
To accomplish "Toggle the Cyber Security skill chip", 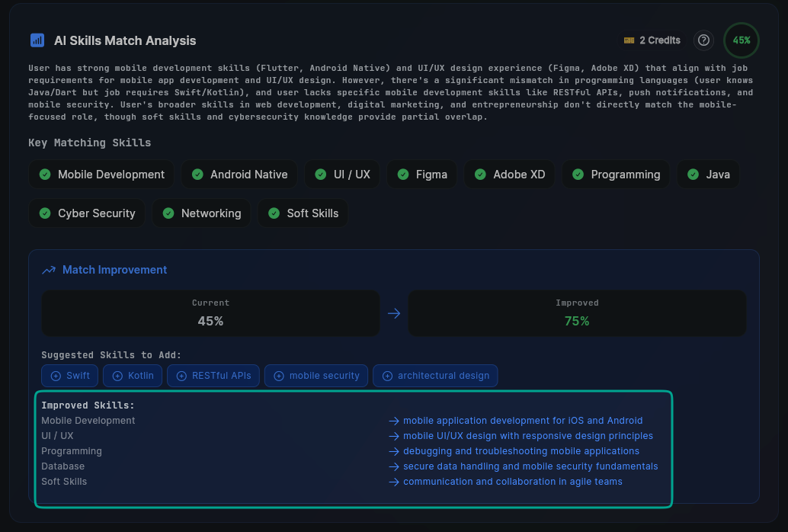I will point(86,213).
